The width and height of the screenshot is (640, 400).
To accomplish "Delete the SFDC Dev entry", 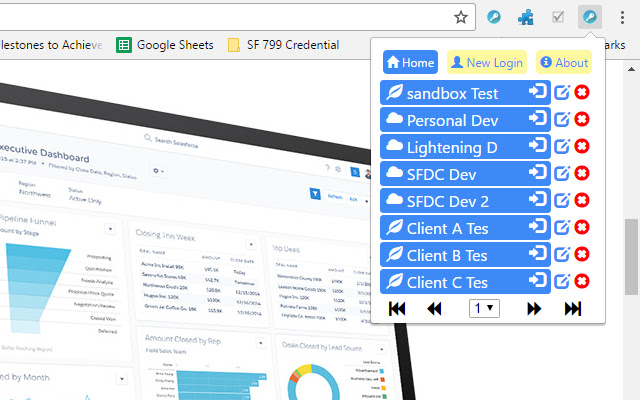I will click(x=582, y=173).
